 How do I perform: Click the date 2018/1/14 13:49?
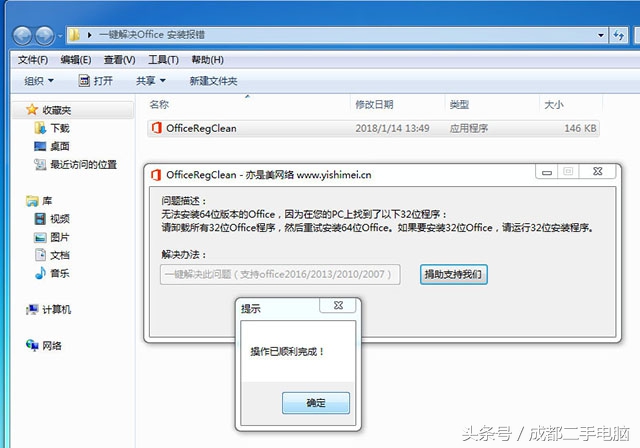(x=392, y=129)
